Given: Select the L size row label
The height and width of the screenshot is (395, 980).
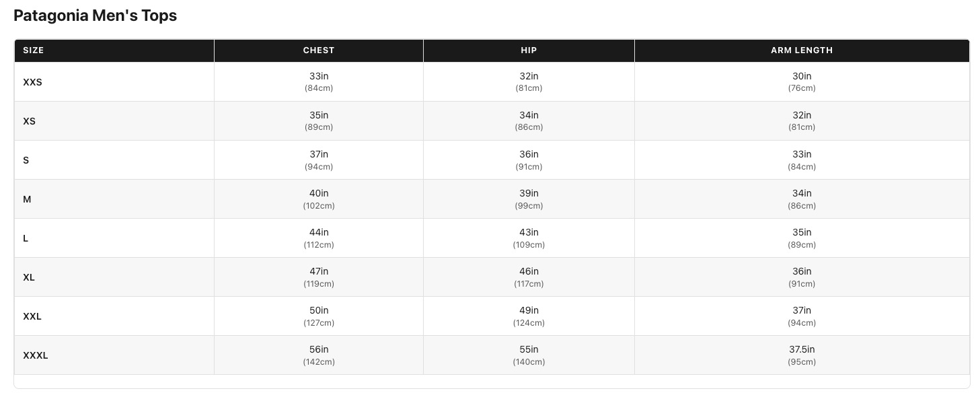Looking at the screenshot, I should pyautogui.click(x=26, y=238).
